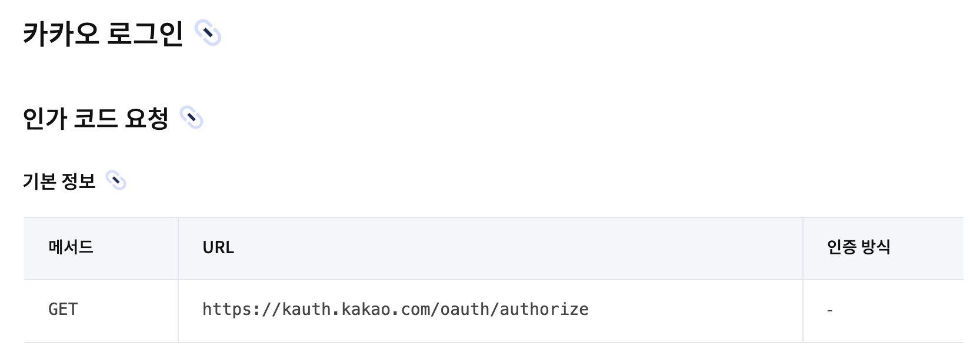Screen dimensions: 980x356
Task: Click the word 정보 in the small heading
Action: click(x=78, y=181)
